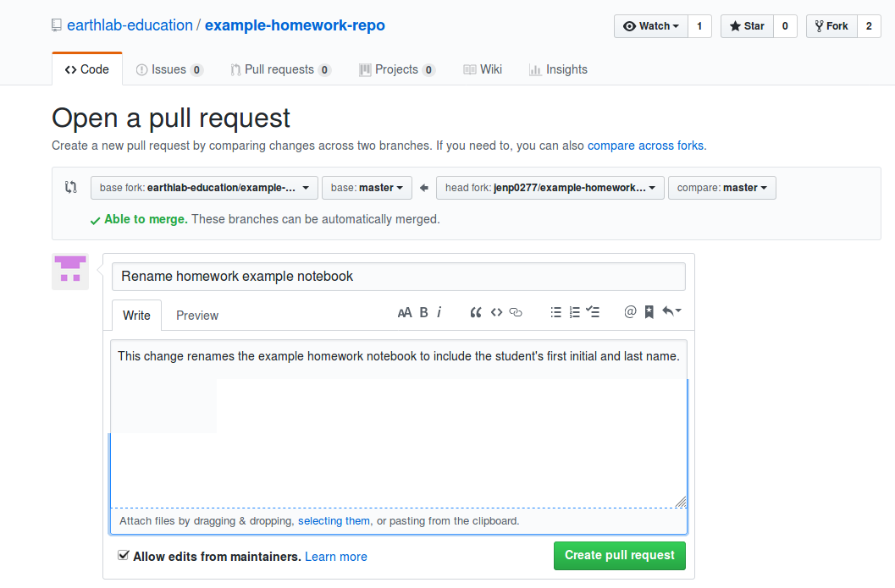The image size is (895, 588).
Task: Click the user avatar thumbnail
Action: point(70,272)
